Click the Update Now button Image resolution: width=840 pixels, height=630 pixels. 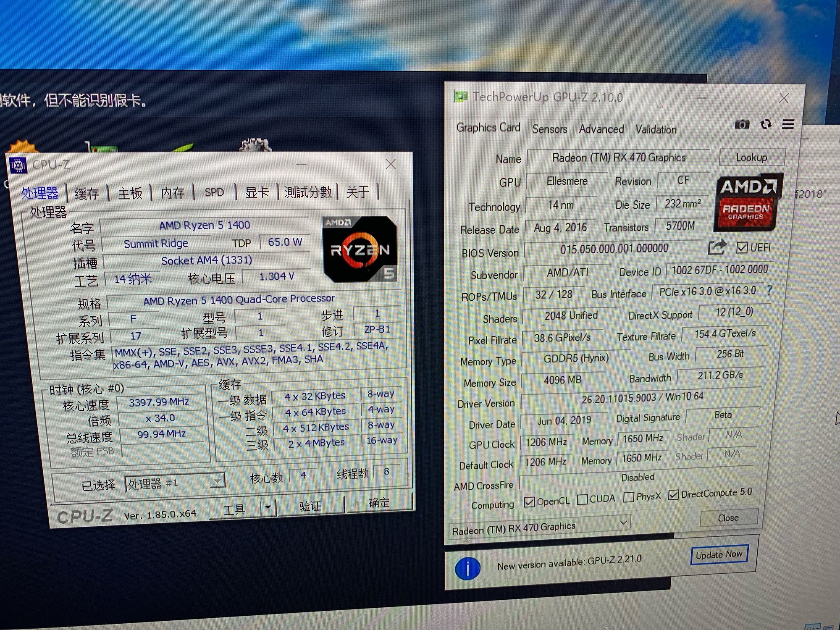pyautogui.click(x=719, y=555)
